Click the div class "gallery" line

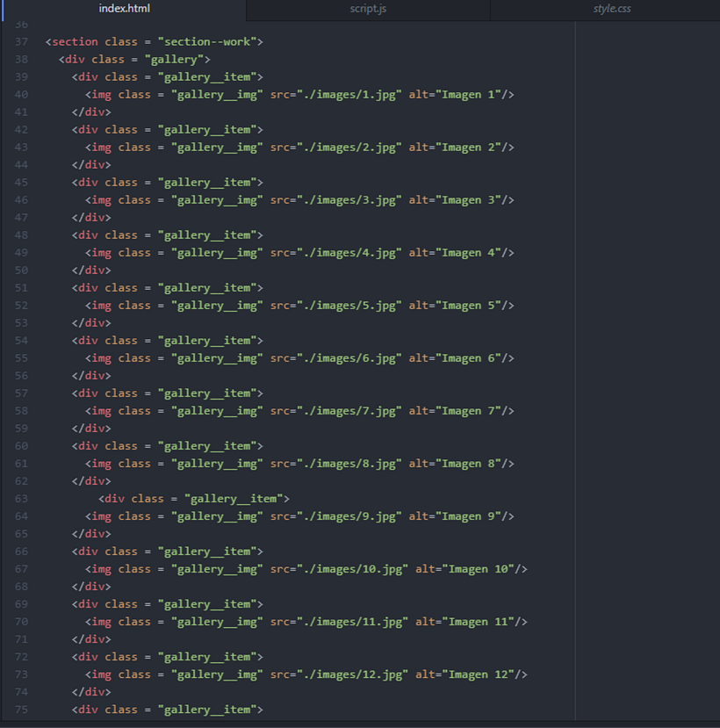click(x=134, y=60)
